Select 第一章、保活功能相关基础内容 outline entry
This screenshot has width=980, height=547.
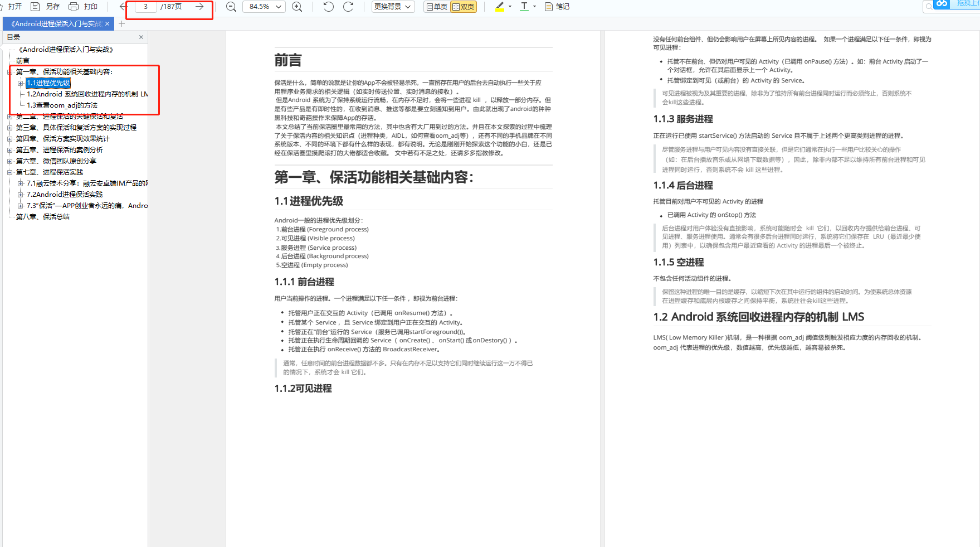pos(64,72)
